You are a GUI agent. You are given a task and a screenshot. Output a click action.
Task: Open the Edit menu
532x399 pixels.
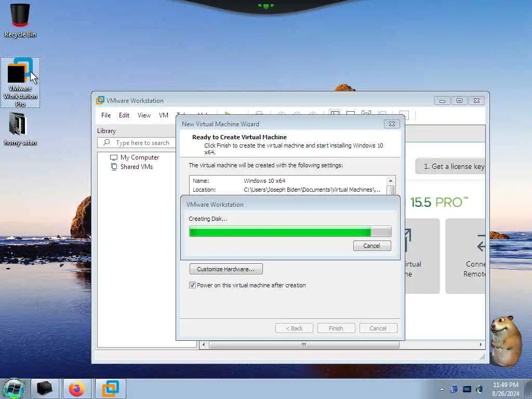click(x=124, y=115)
